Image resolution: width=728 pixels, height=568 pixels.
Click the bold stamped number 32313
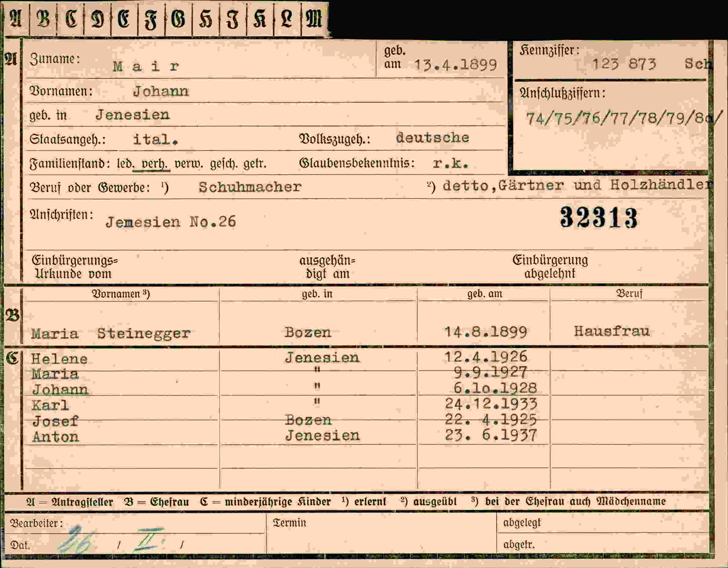point(599,217)
